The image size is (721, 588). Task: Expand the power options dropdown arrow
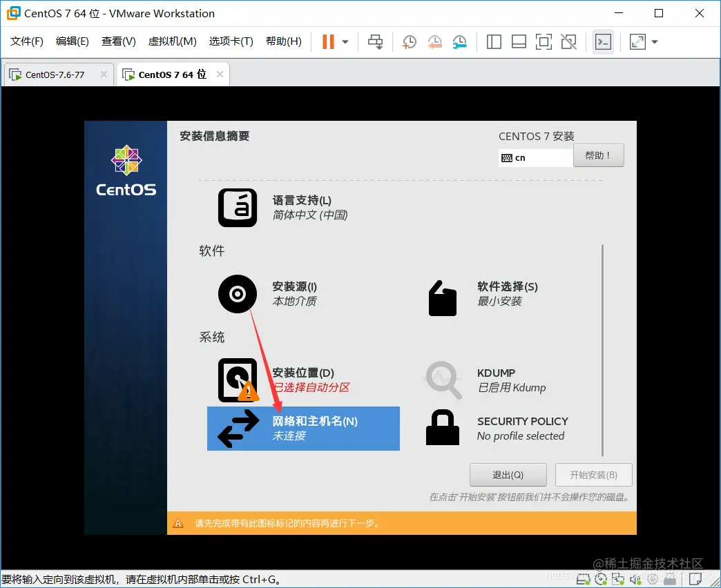[345, 42]
